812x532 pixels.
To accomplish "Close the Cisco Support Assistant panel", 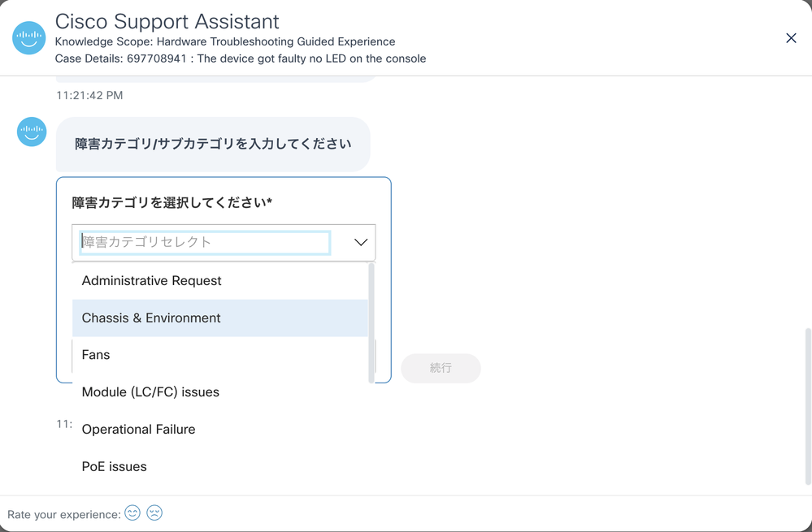I will click(x=791, y=38).
